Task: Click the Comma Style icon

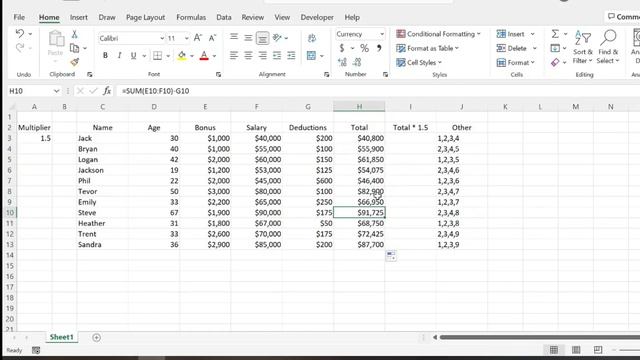Action: [x=379, y=48]
